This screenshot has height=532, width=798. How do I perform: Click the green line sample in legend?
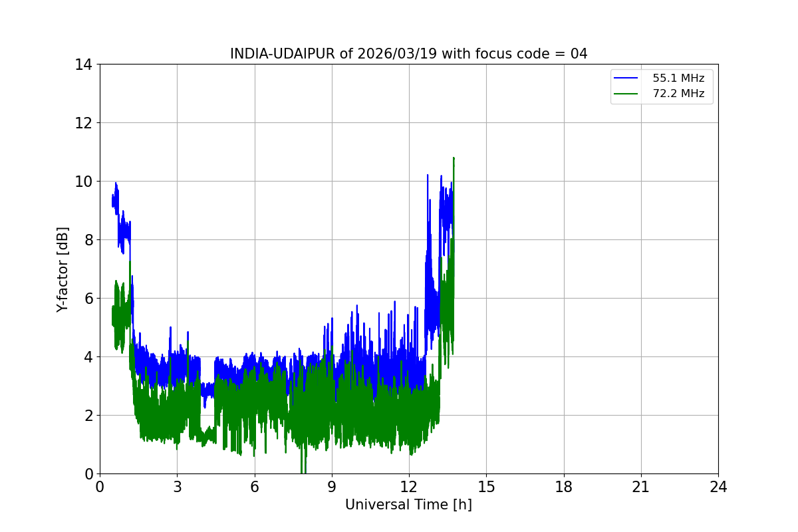coord(626,94)
